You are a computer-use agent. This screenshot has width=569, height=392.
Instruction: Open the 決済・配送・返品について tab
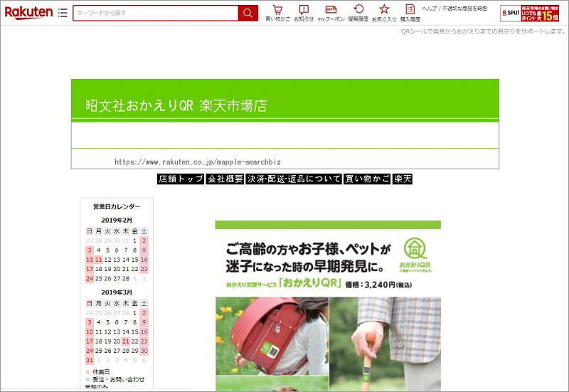(x=294, y=179)
